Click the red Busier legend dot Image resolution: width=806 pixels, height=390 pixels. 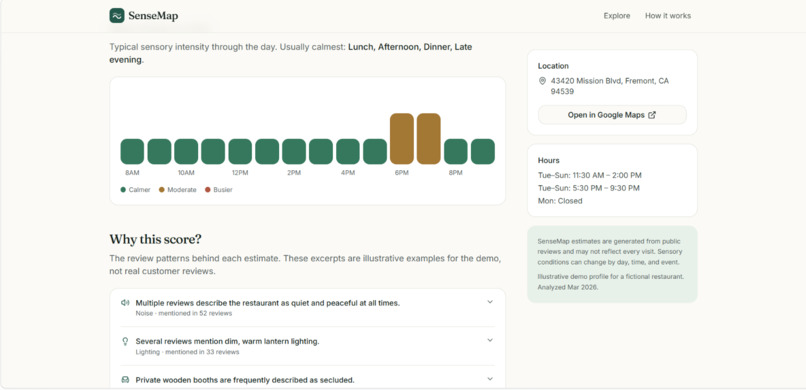pos(208,190)
